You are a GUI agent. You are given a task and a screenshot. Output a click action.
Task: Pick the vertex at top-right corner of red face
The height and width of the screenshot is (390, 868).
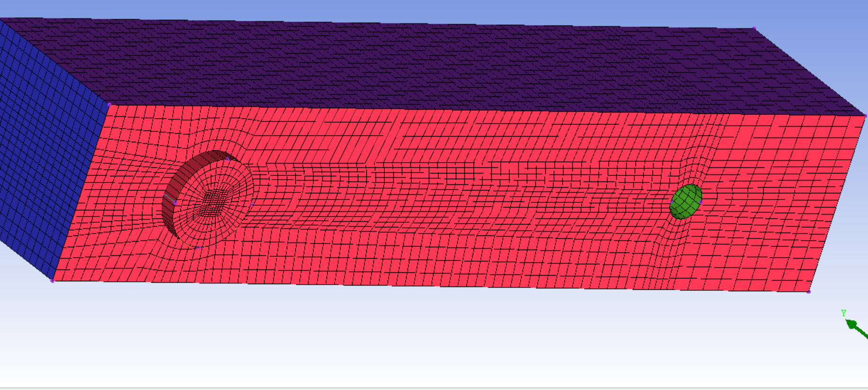point(866,116)
